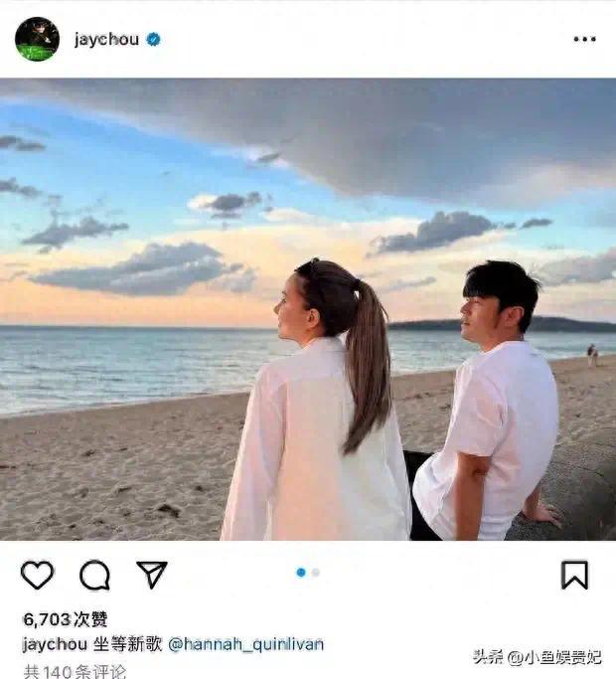Open the @hannah_quinlivan mention link

tap(245, 644)
